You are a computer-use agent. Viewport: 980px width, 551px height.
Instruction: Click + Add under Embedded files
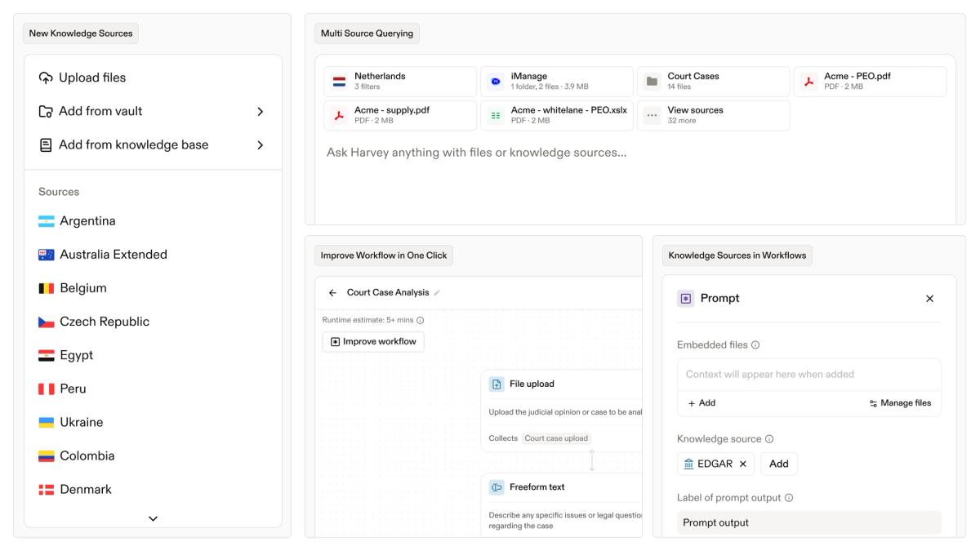(702, 403)
